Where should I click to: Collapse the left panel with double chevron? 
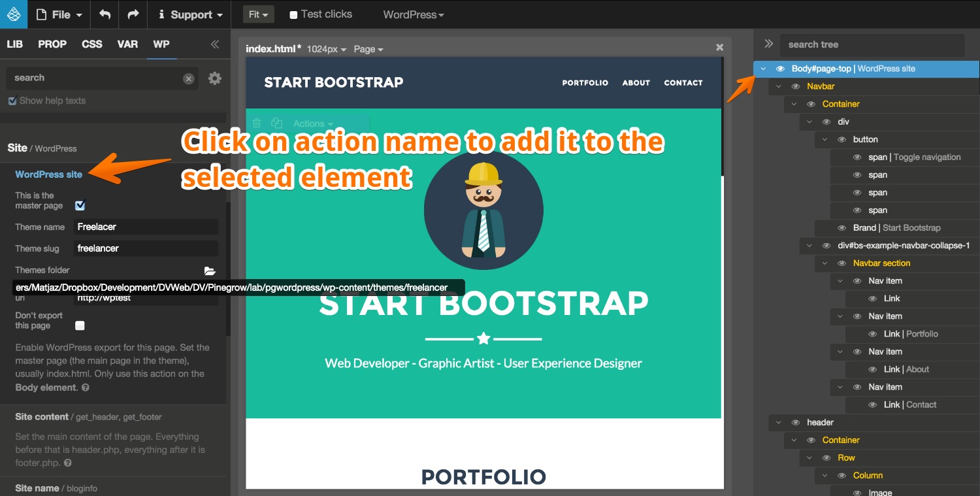pyautogui.click(x=214, y=44)
